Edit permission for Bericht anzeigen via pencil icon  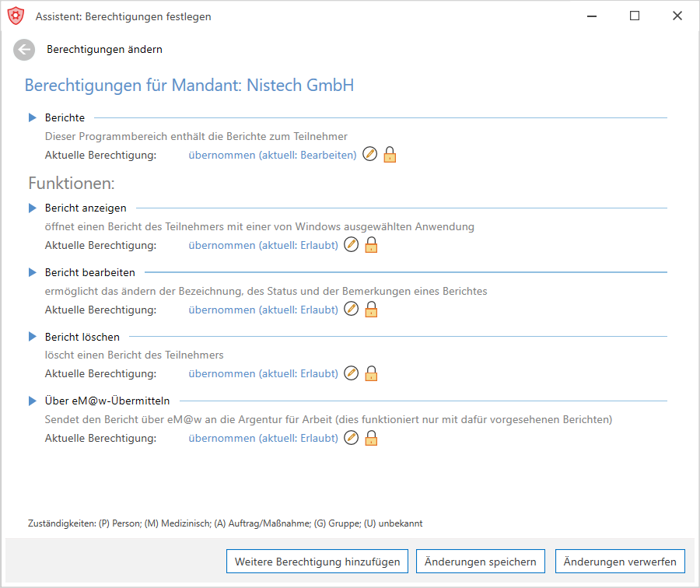(352, 245)
